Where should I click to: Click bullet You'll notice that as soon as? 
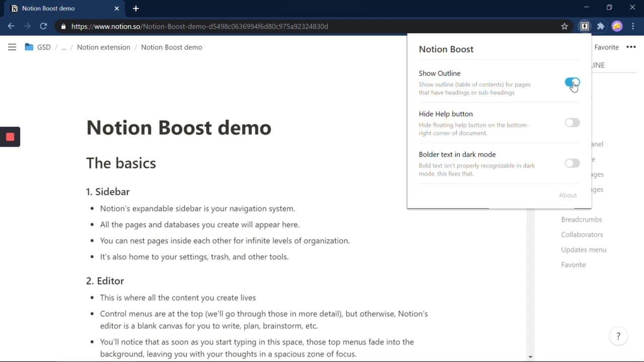[x=257, y=348]
